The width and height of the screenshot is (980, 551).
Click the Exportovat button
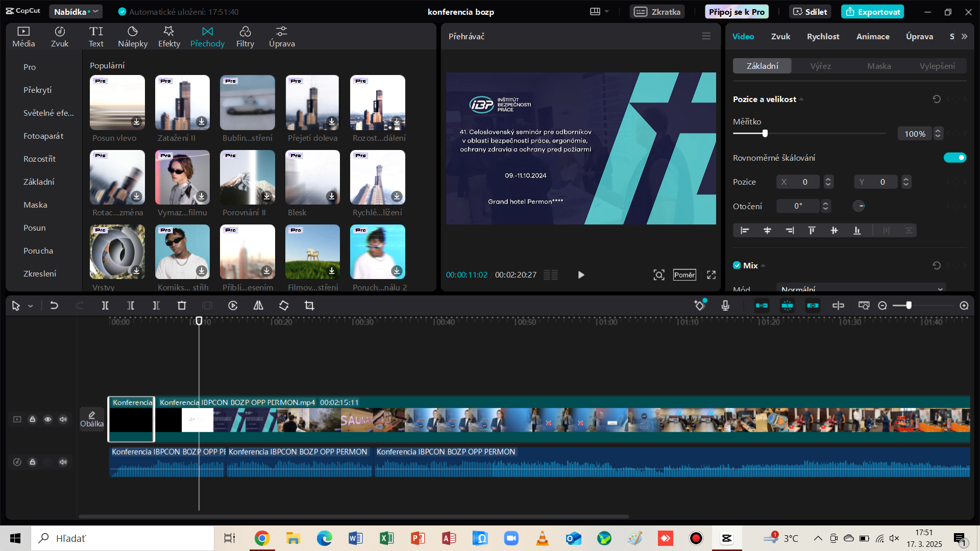pyautogui.click(x=873, y=12)
